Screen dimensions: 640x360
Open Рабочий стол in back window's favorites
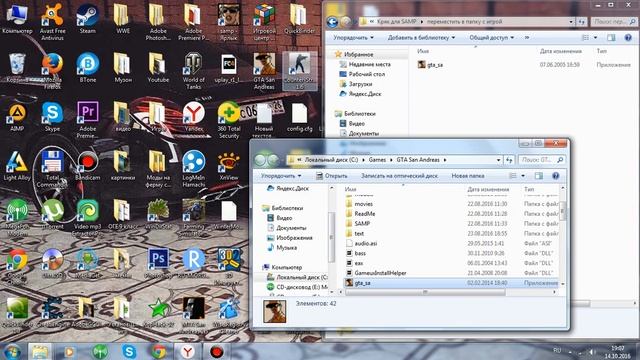tap(362, 74)
